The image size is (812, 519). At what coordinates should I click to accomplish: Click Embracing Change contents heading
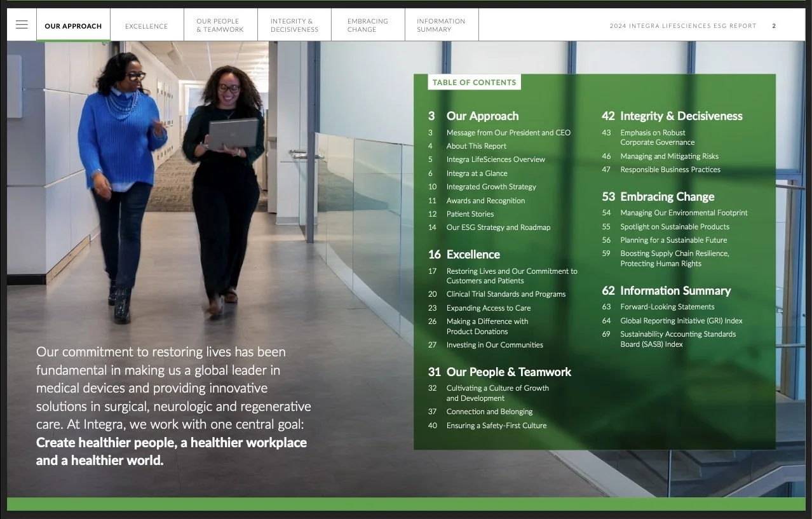[x=658, y=197]
